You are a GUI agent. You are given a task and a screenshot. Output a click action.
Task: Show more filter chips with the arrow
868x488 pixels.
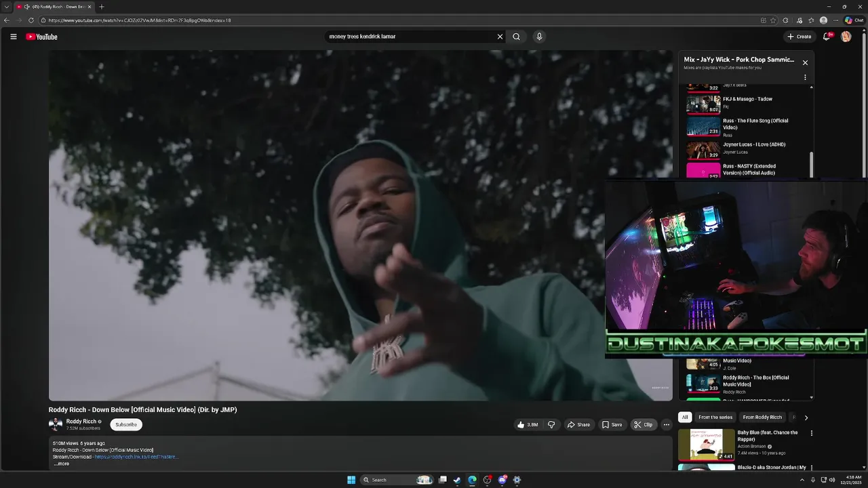click(x=806, y=418)
